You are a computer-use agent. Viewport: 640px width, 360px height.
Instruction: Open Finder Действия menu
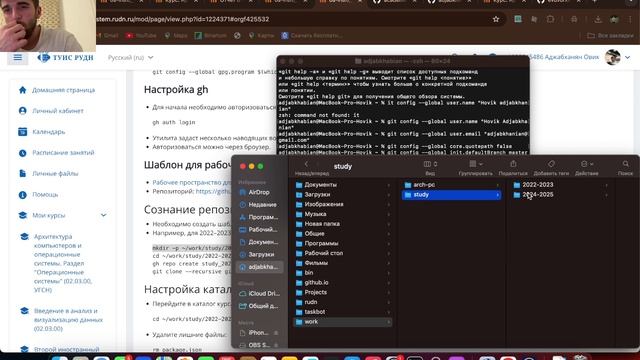coord(586,164)
